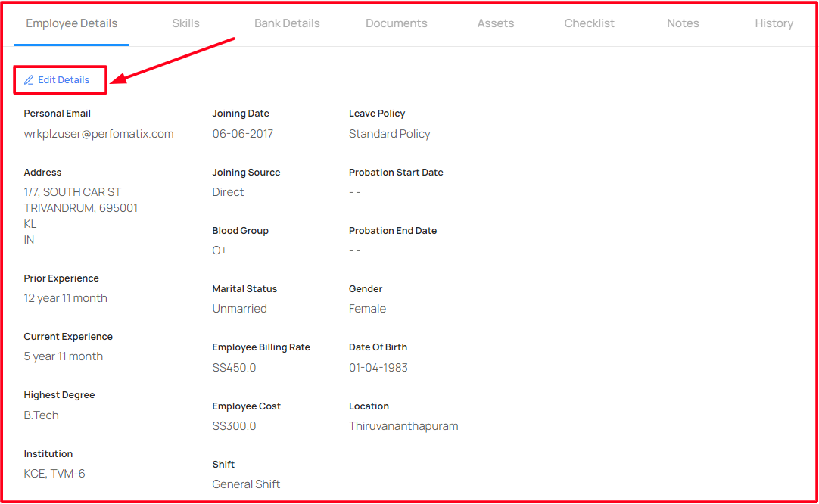Select the gender value Female
The width and height of the screenshot is (819, 504).
367,309
